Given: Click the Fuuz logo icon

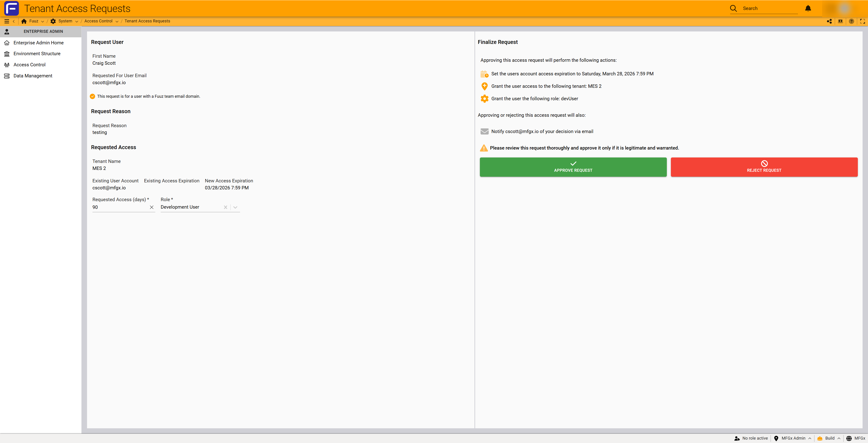Looking at the screenshot, I should point(12,8).
